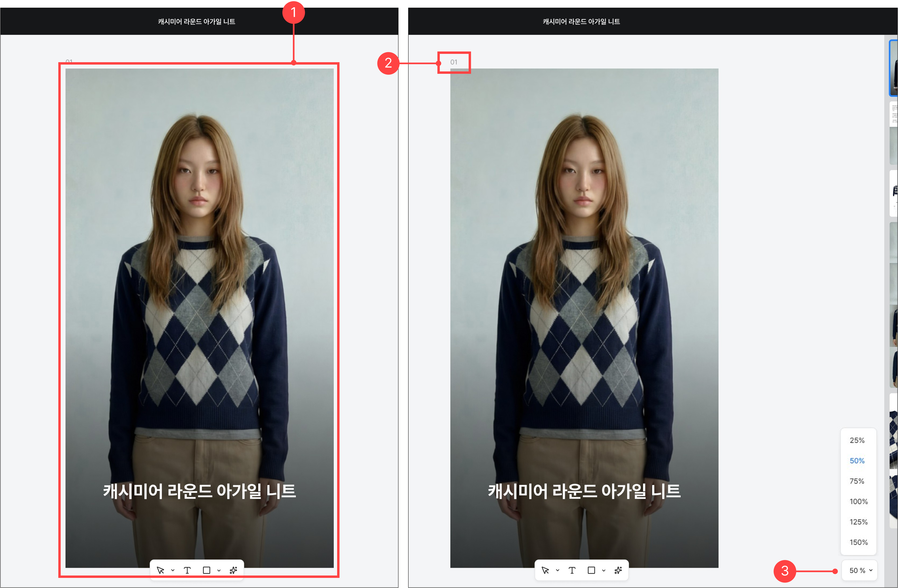Viewport: 898px width, 588px height.
Task: Choose the Text tool in the left panel toolbar
Action: click(x=187, y=570)
